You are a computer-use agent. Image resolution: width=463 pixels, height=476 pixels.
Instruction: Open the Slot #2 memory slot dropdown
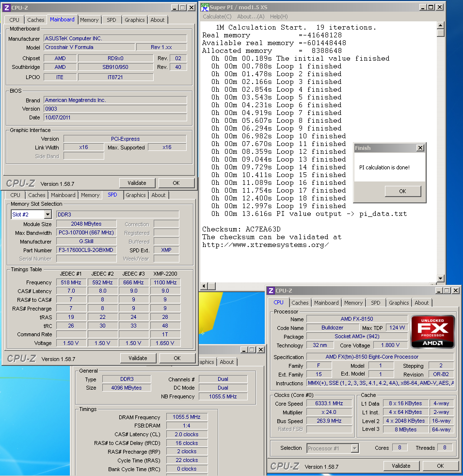pos(48,214)
